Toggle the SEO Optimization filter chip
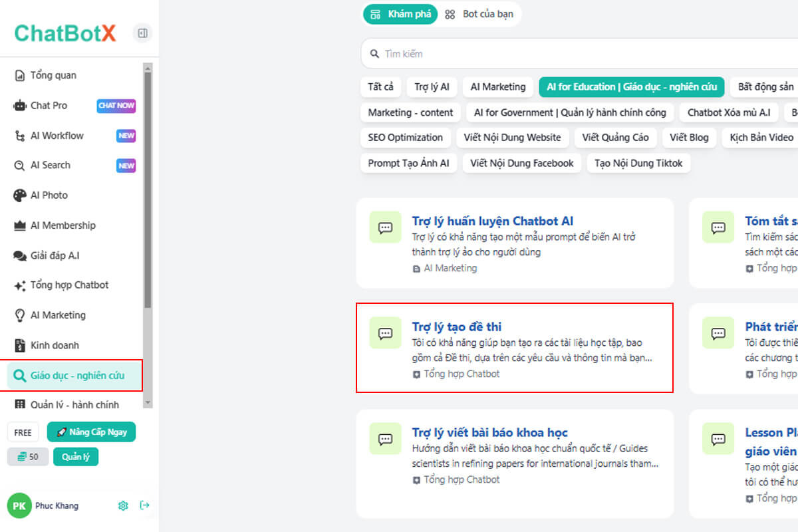 click(x=405, y=138)
